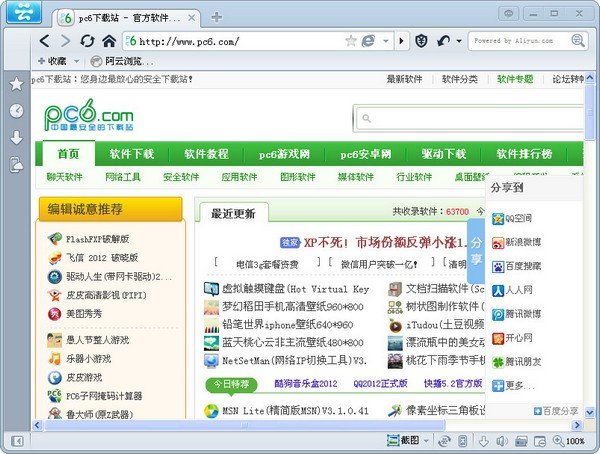Open the FlashFXP破解版 link
Viewport: 600px width, 454px height.
[97, 239]
